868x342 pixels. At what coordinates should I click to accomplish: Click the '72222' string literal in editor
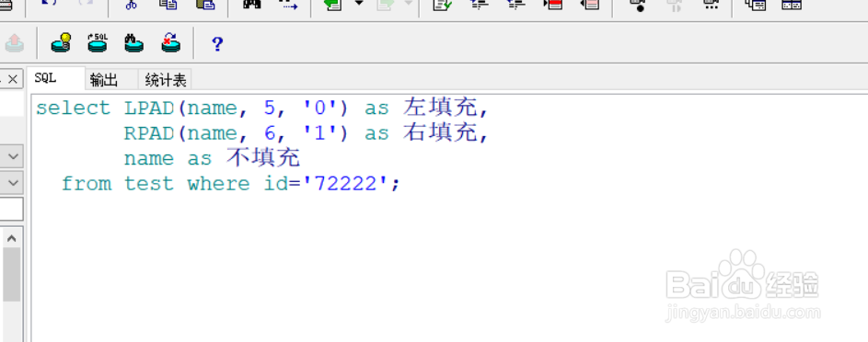click(345, 184)
